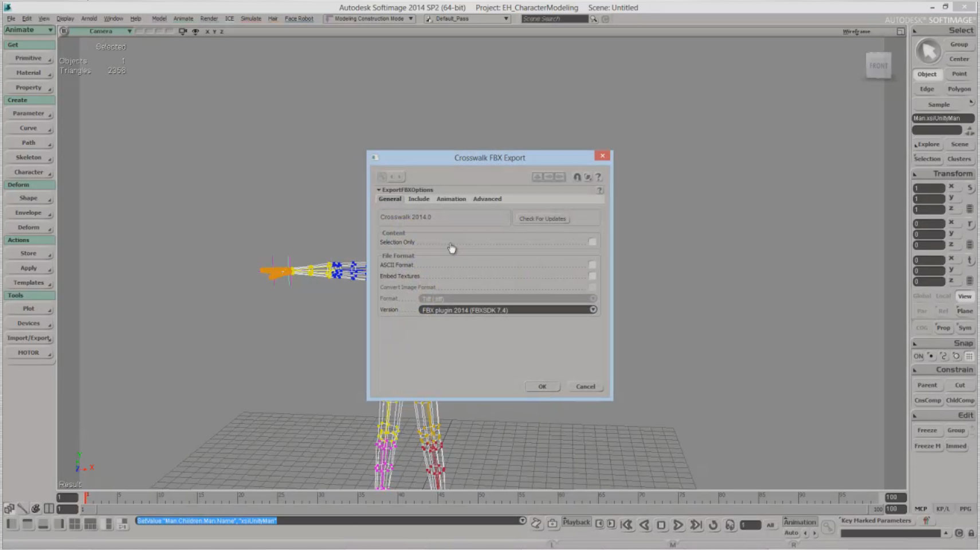The height and width of the screenshot is (550, 980).
Task: Step to the previous frame
Action: [x=599, y=524]
